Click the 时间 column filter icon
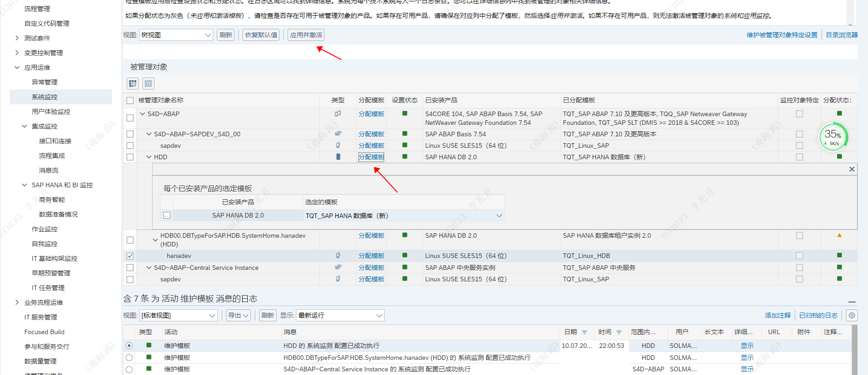This screenshot has width=868, height=375. 619,332
